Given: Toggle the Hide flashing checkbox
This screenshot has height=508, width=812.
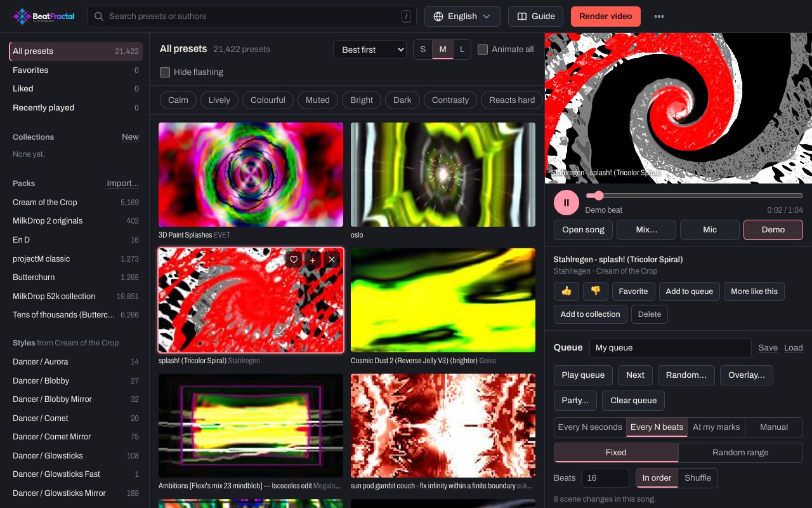Looking at the screenshot, I should point(165,72).
